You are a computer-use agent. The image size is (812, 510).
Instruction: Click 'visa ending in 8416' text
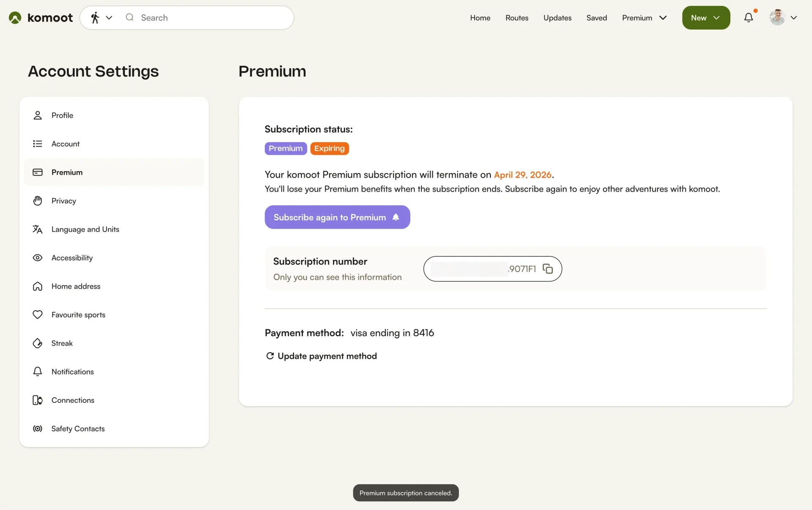392,333
